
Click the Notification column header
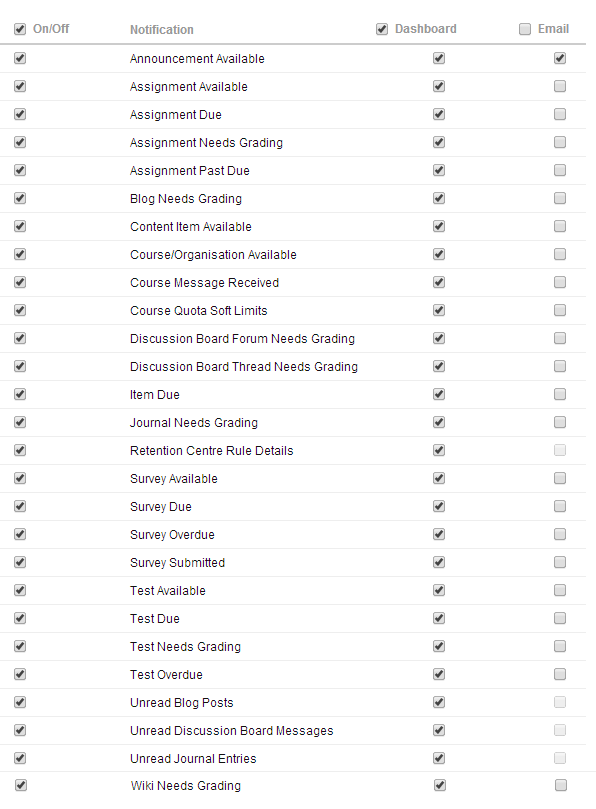point(161,29)
